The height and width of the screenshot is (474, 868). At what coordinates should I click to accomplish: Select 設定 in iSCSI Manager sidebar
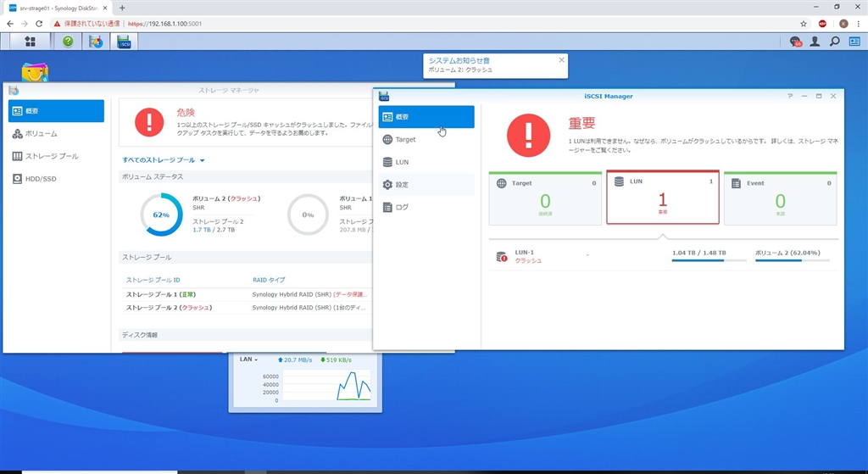click(x=426, y=184)
